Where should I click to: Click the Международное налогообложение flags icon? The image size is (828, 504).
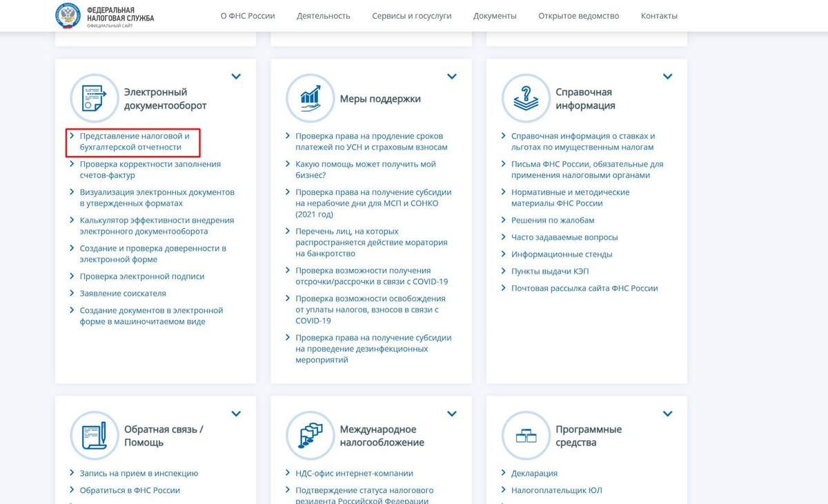[310, 436]
